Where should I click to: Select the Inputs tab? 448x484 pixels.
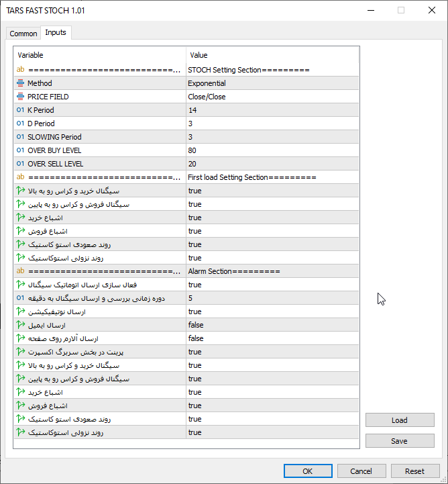click(x=56, y=33)
